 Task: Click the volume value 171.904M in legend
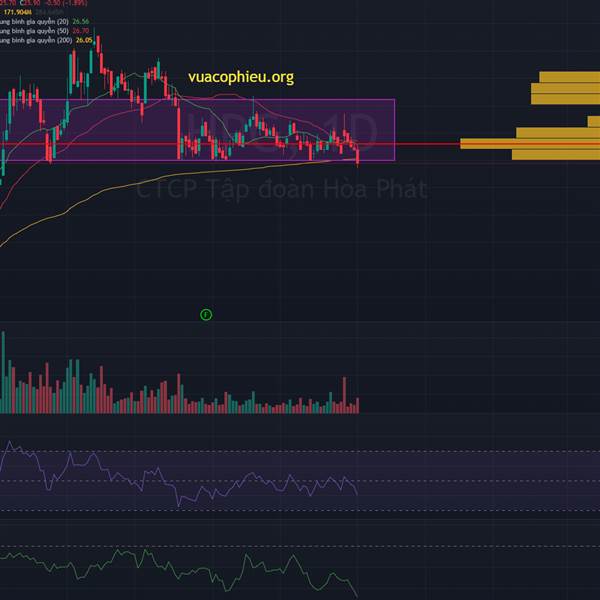(x=18, y=12)
